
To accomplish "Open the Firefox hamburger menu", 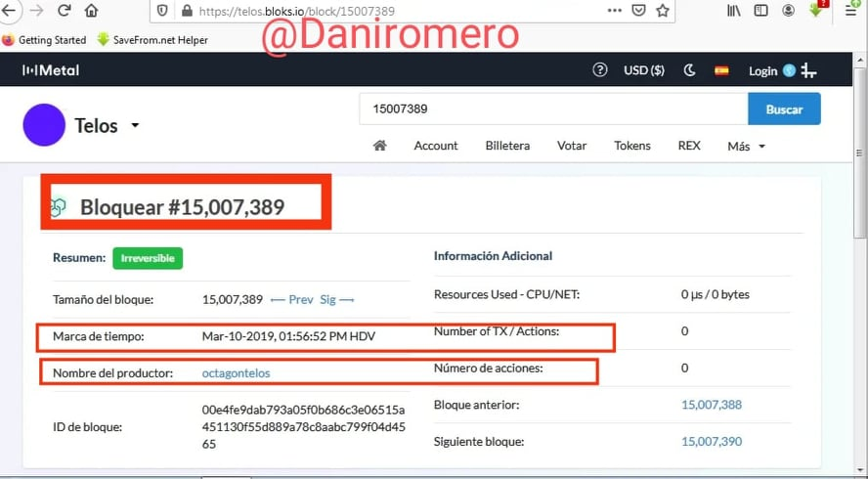I will coord(852,10).
